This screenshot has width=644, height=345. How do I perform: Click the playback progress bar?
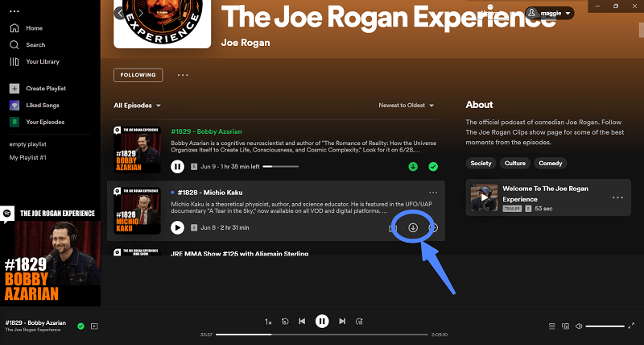pos(322,334)
